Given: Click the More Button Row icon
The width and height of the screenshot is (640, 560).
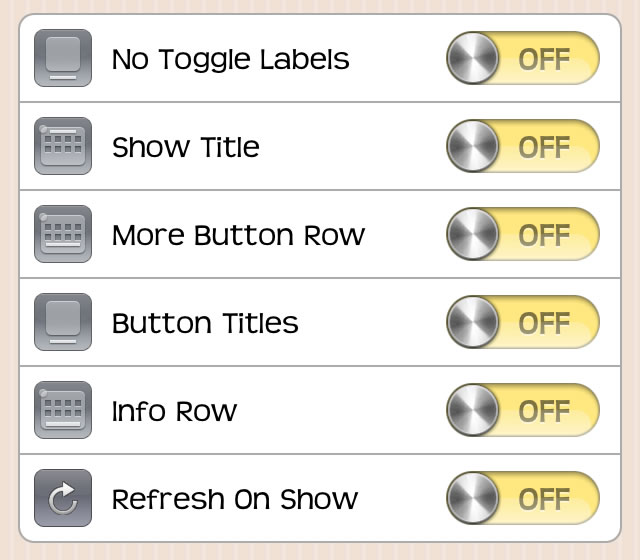Looking at the screenshot, I should (63, 234).
